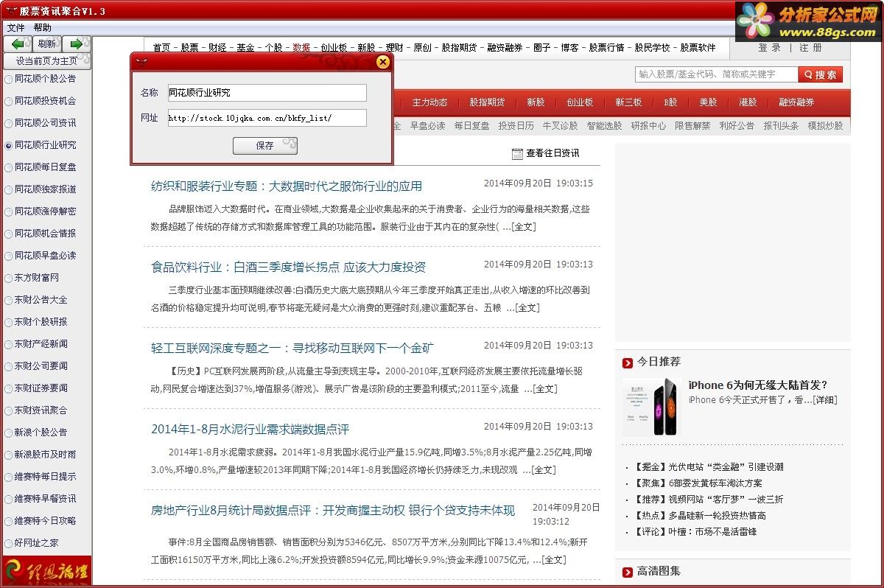Click [详细] link next to iPhone 6 summary
The image size is (884, 588).
tap(824, 400)
